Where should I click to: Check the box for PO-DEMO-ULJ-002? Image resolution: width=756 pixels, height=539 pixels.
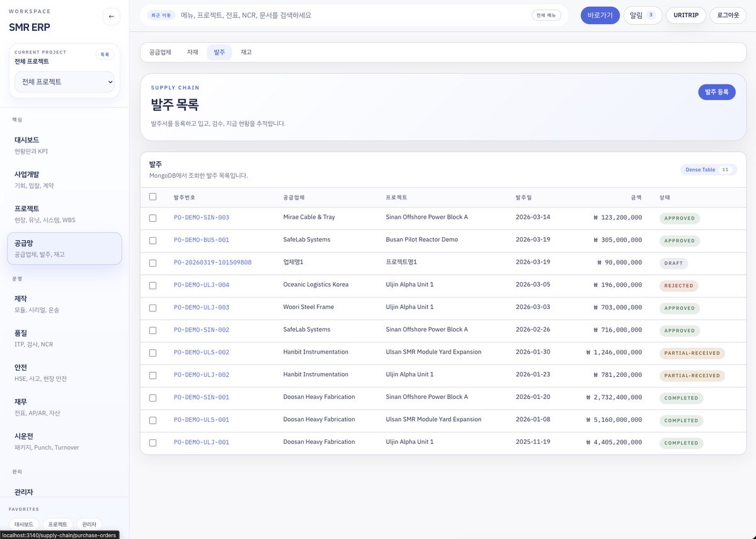tap(152, 375)
